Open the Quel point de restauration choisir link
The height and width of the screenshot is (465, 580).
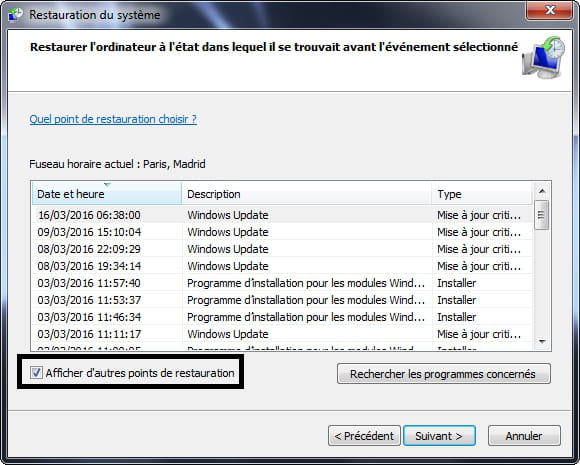pyautogui.click(x=113, y=119)
